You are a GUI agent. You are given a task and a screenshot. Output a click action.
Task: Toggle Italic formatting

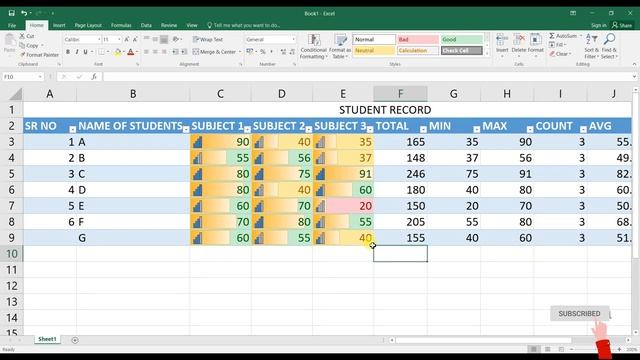click(x=76, y=52)
